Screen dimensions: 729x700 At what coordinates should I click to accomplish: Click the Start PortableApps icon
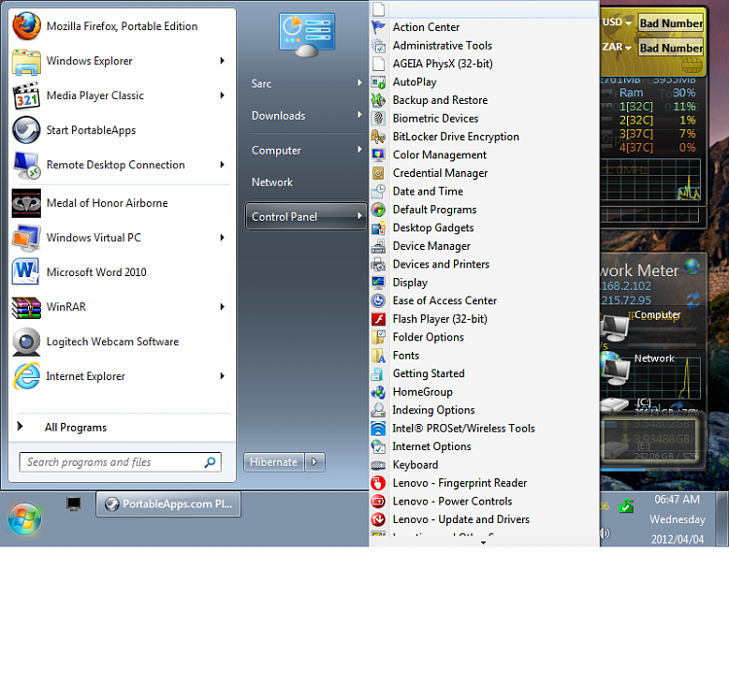(26, 130)
